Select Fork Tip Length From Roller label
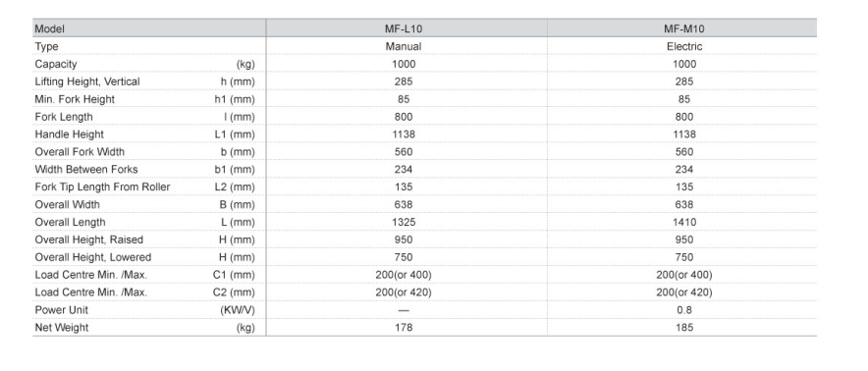 (102, 187)
